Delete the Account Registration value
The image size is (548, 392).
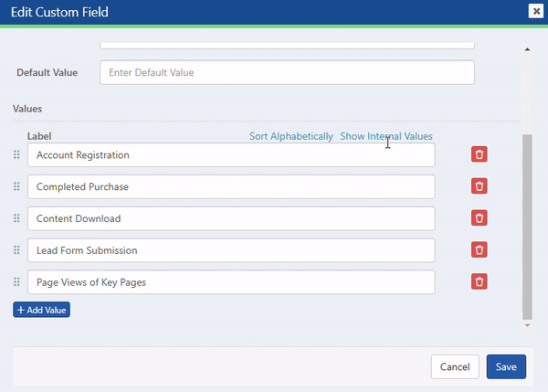479,154
